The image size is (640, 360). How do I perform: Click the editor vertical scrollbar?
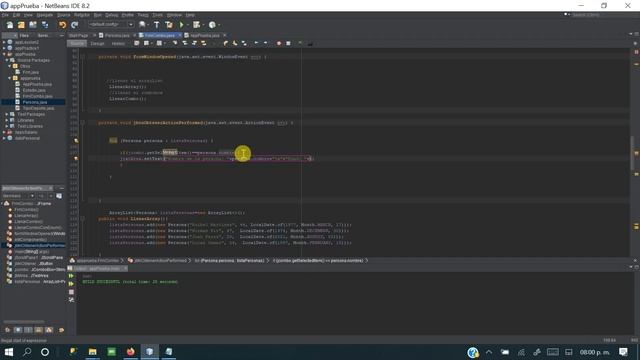(x=632, y=153)
